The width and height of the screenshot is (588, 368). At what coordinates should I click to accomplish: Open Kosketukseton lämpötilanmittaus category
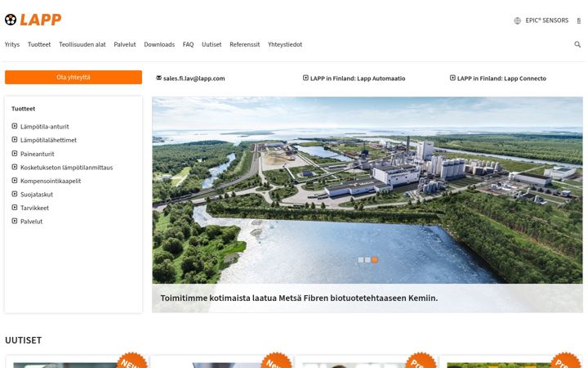pos(66,168)
